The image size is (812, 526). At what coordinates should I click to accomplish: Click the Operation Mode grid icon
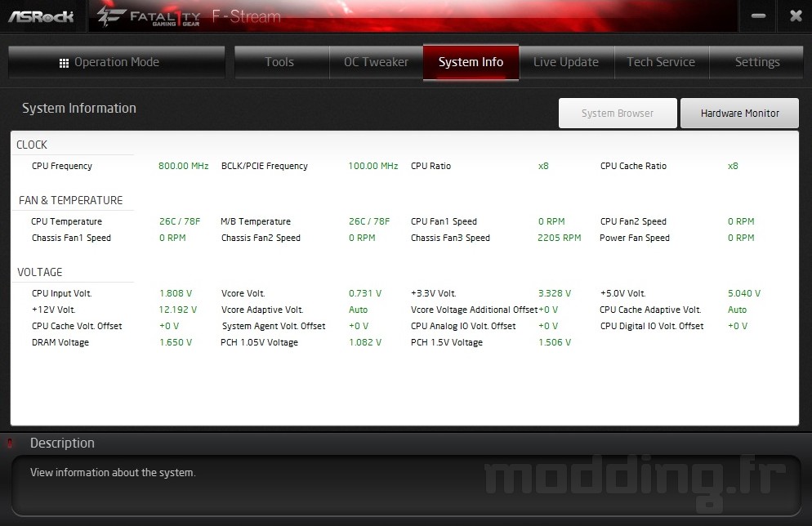tap(65, 63)
